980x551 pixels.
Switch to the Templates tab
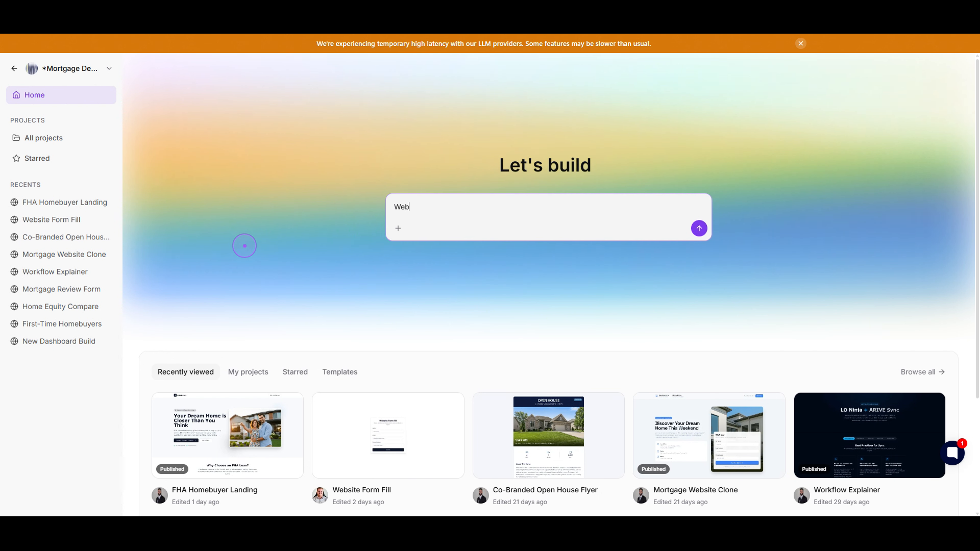coord(340,372)
